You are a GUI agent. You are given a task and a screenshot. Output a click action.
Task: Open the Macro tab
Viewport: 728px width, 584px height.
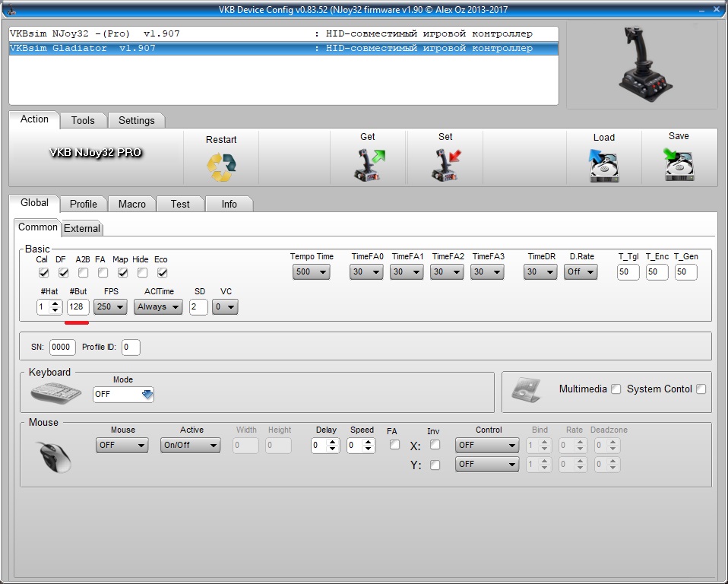131,204
